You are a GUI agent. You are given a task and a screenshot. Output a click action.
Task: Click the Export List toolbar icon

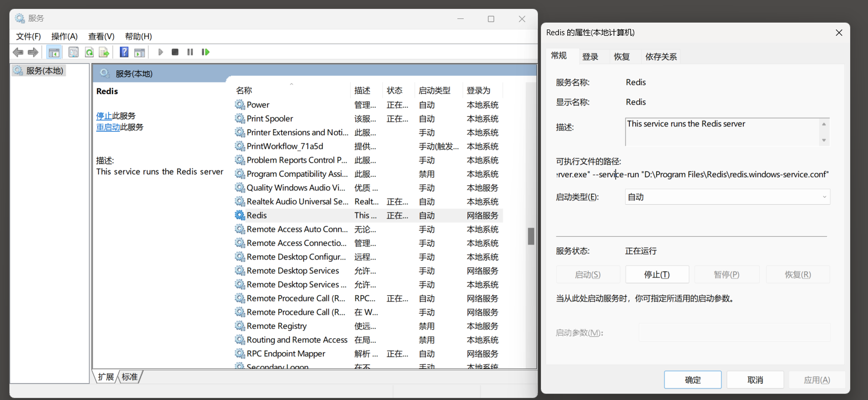(104, 52)
